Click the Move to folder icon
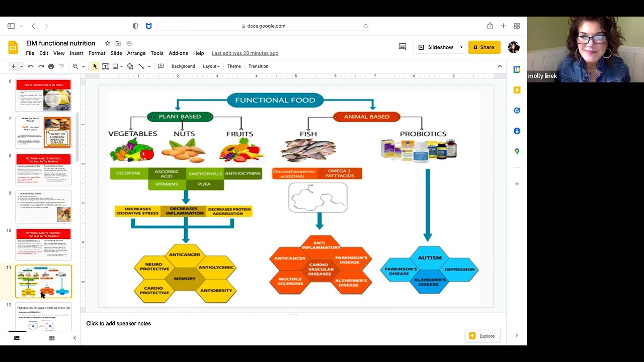The image size is (644, 362). [118, 43]
